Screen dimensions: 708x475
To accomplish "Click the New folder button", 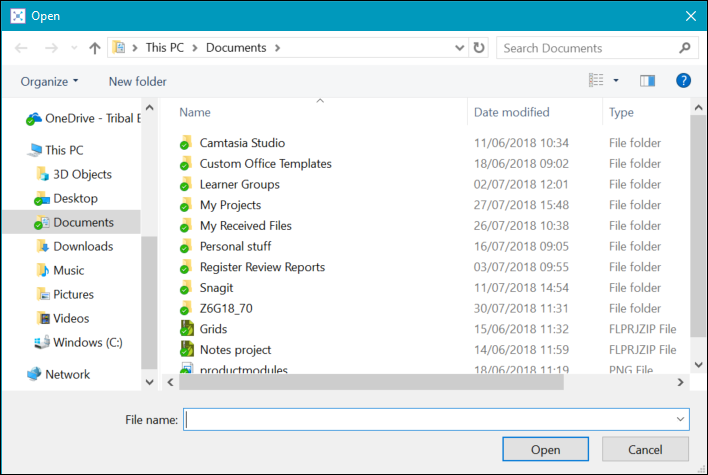I will coord(137,81).
